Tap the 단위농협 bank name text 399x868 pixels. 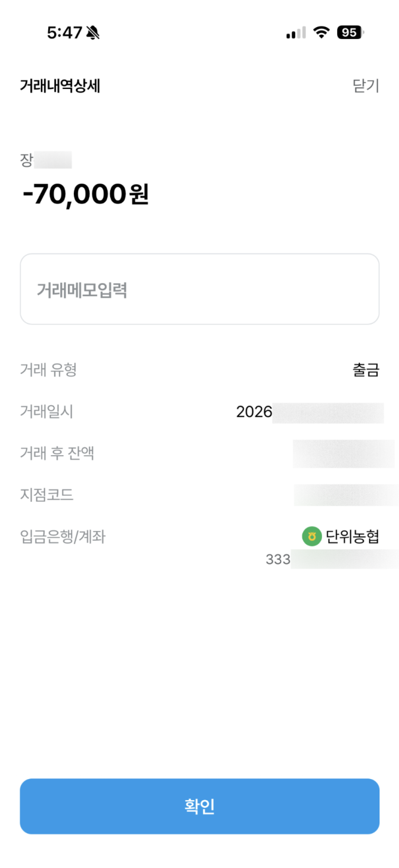pos(352,537)
